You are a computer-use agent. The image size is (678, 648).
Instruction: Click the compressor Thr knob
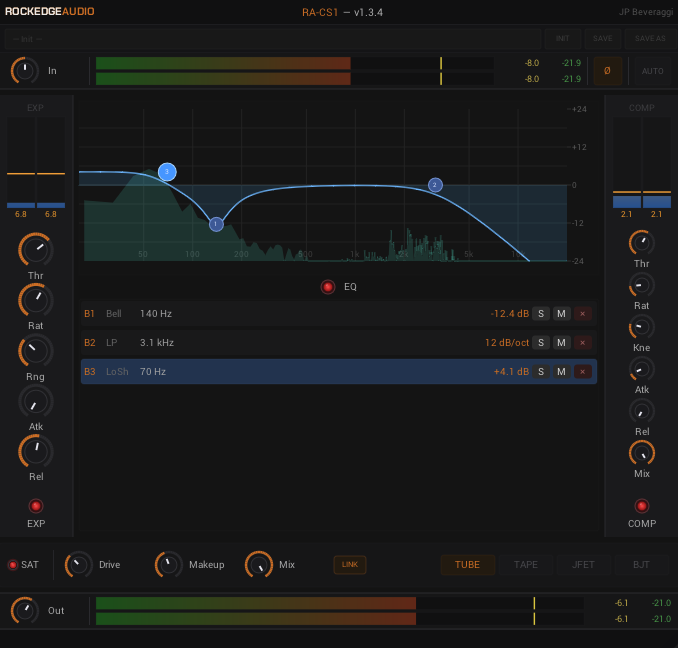642,243
